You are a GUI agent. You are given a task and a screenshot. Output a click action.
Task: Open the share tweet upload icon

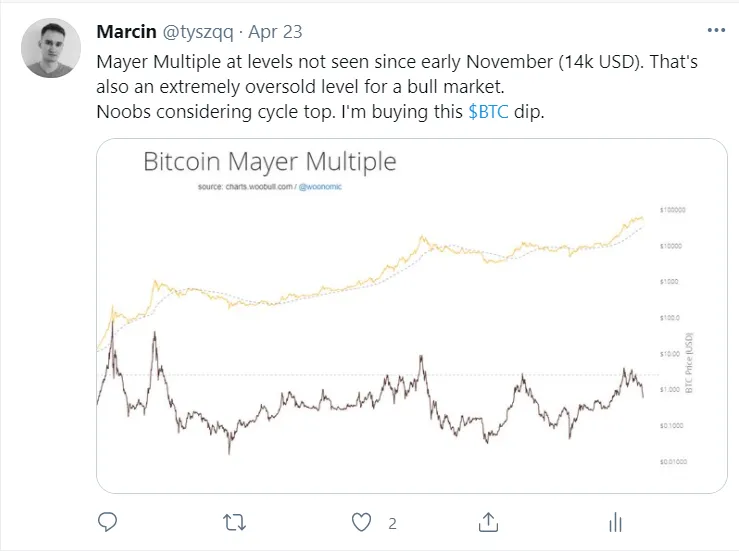(x=488, y=522)
